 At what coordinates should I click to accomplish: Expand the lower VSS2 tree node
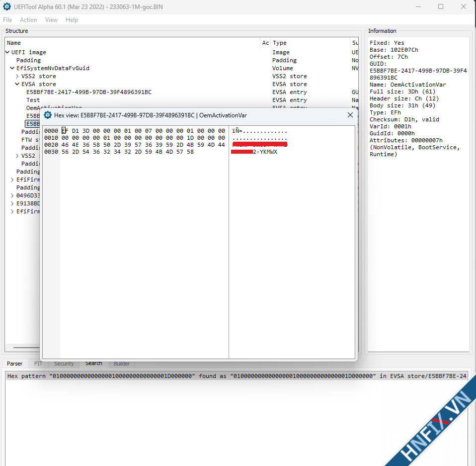(17, 156)
